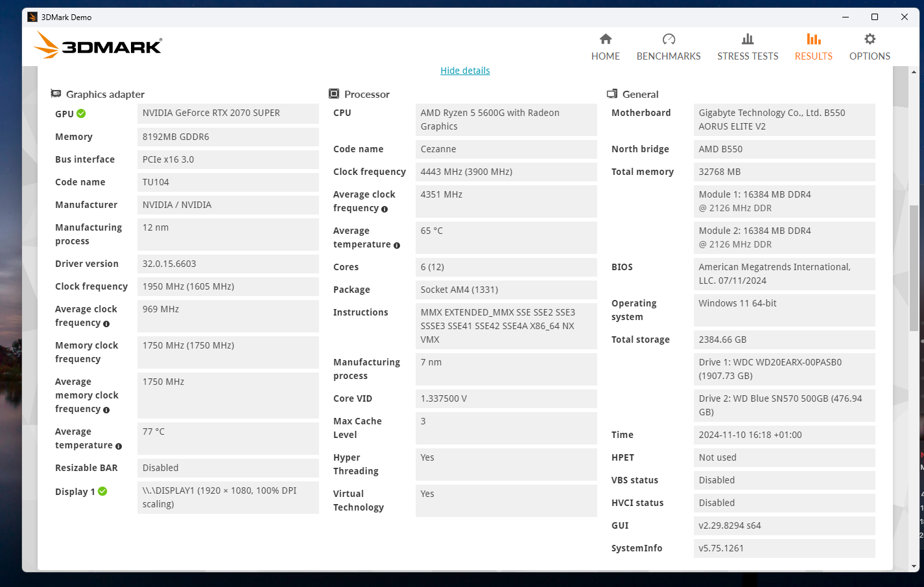Open the OPTIONS tab
Image resolution: width=924 pixels, height=587 pixels.
(x=870, y=47)
